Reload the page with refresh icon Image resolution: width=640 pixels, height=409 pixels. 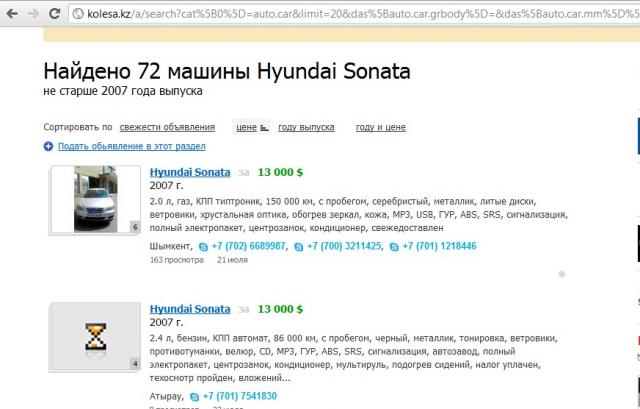(54, 13)
